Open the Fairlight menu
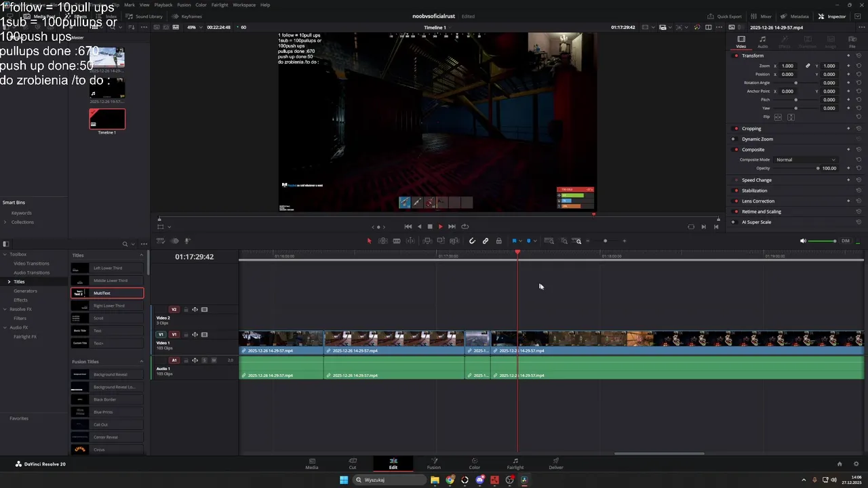This screenshot has width=868, height=488. coord(220,5)
